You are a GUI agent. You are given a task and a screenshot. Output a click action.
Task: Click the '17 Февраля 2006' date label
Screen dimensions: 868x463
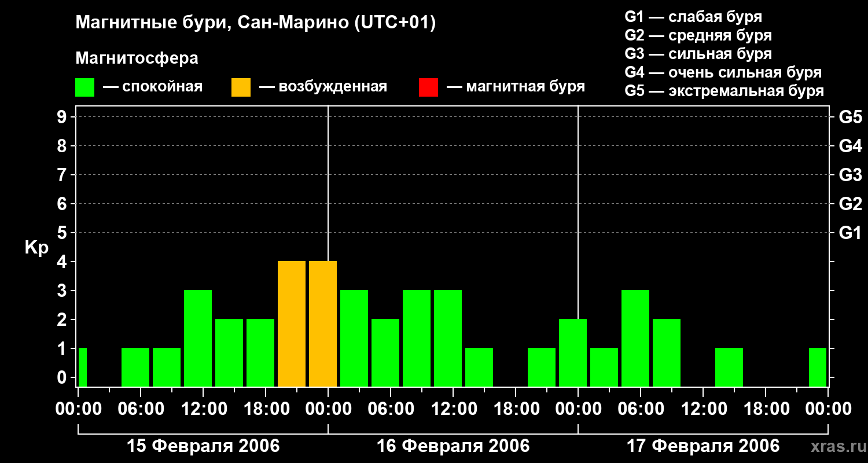(703, 446)
